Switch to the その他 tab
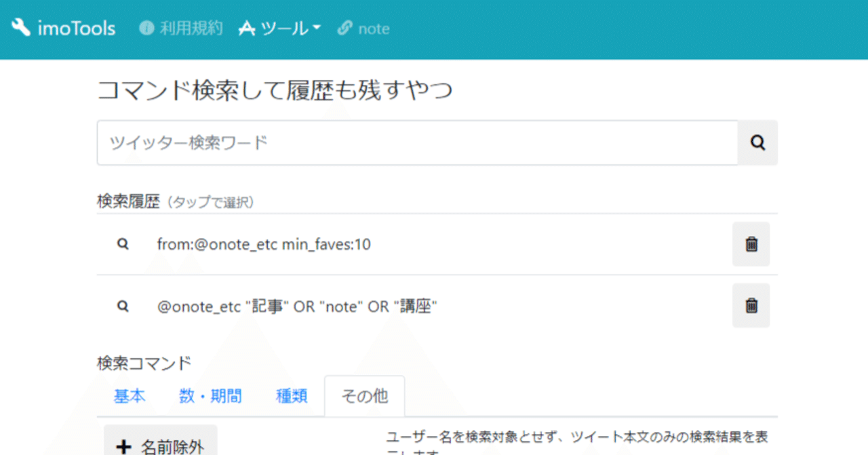868x455 pixels. [364, 396]
